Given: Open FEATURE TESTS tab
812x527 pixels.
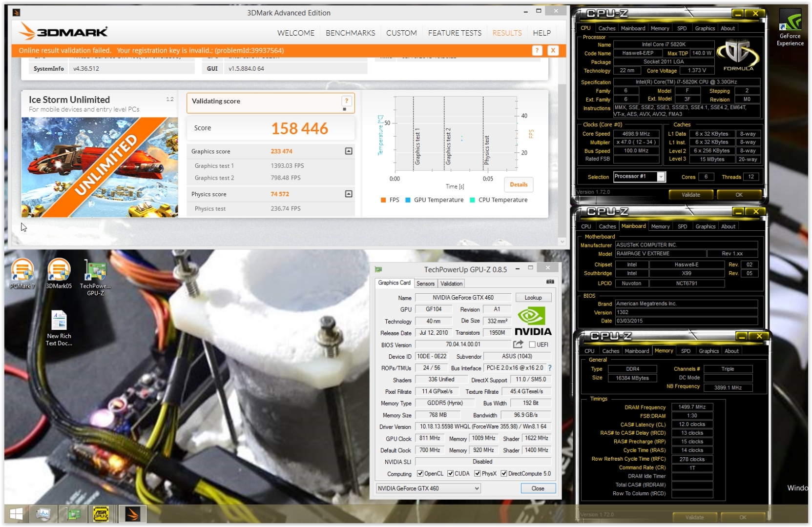Looking at the screenshot, I should coord(455,33).
